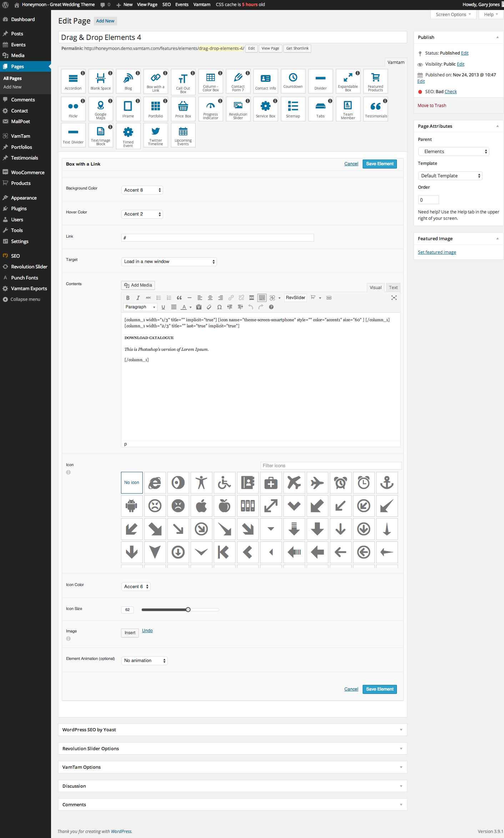This screenshot has height=838, width=504.
Task: Click the top Save Element button
Action: click(379, 164)
